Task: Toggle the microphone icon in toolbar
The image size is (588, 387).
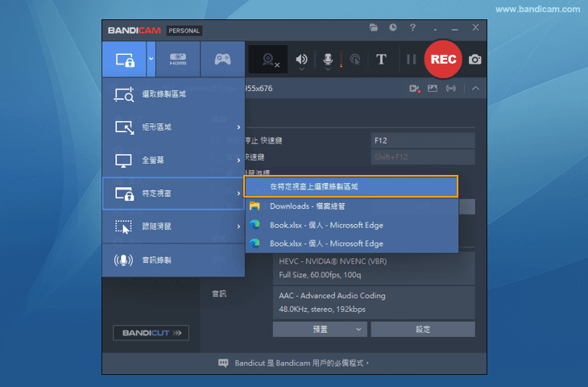Action: [328, 59]
